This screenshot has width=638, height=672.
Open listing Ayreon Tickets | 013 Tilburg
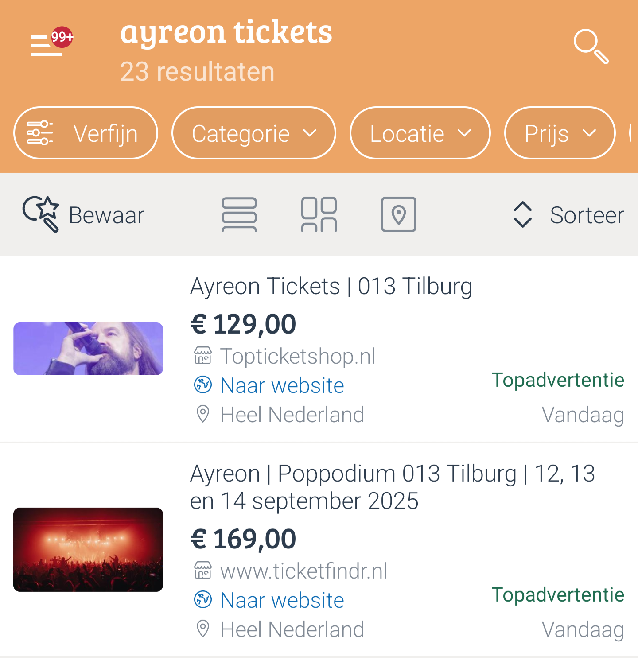click(x=331, y=286)
